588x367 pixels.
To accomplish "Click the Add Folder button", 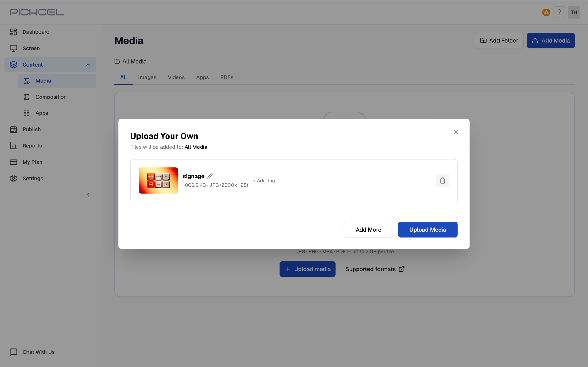I will (499, 40).
